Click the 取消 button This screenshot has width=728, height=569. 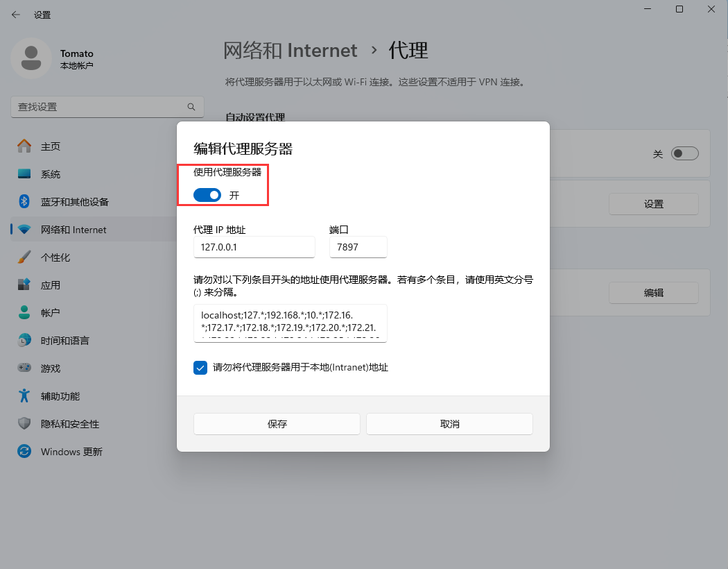click(x=449, y=424)
